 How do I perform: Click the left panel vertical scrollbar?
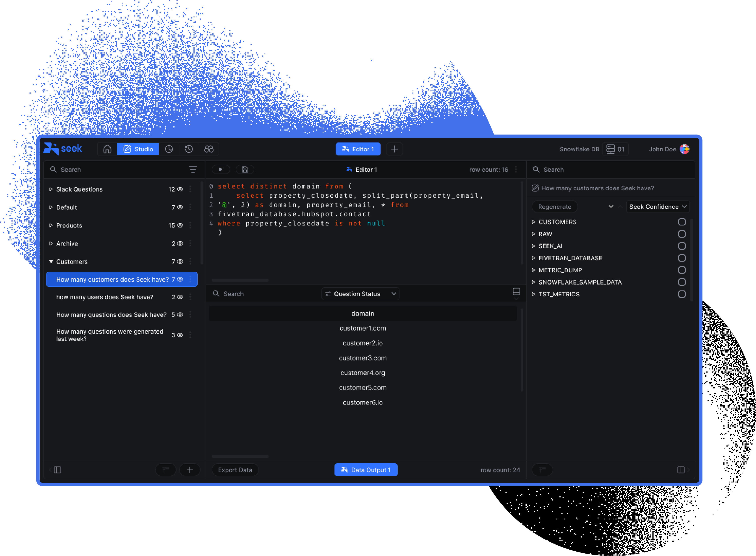202,223
